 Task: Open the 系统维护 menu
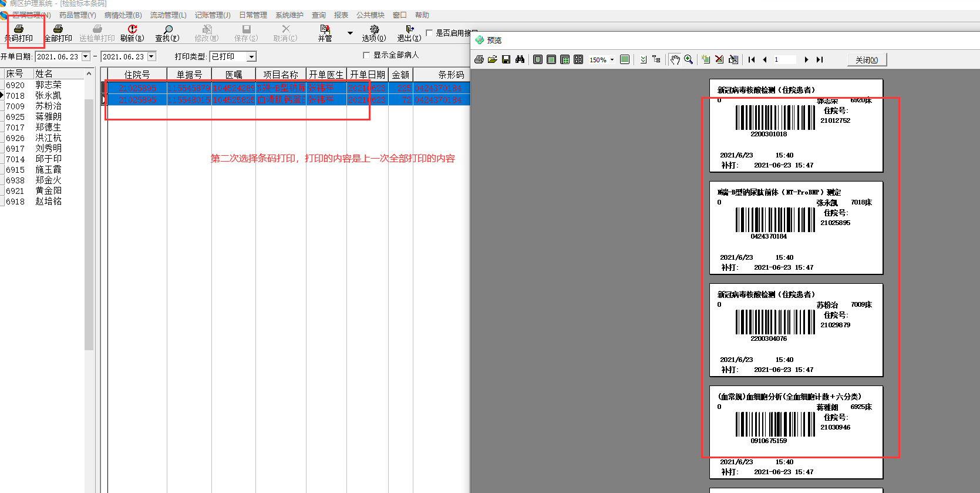[x=289, y=15]
